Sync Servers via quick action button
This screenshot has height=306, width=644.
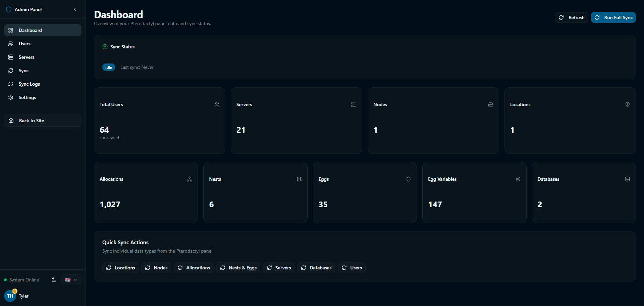click(x=279, y=268)
